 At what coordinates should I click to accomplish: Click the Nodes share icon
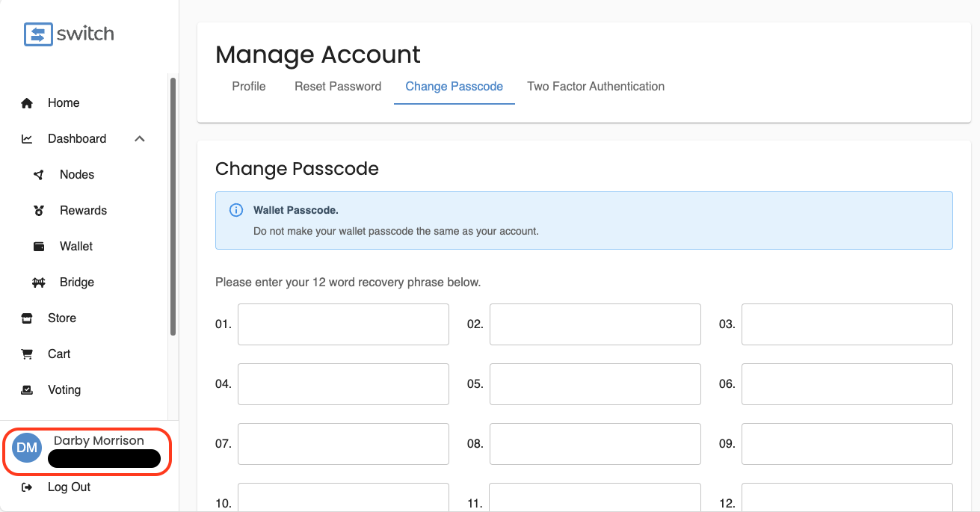point(39,175)
